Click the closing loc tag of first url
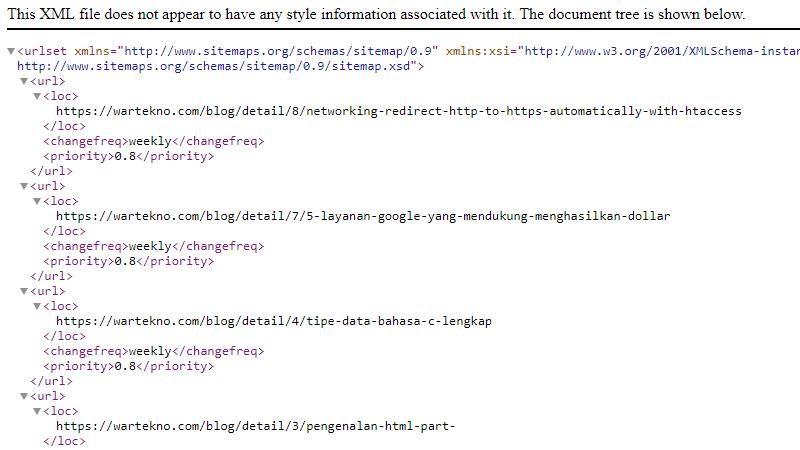Image resolution: width=800 pixels, height=450 pixels. [64, 126]
